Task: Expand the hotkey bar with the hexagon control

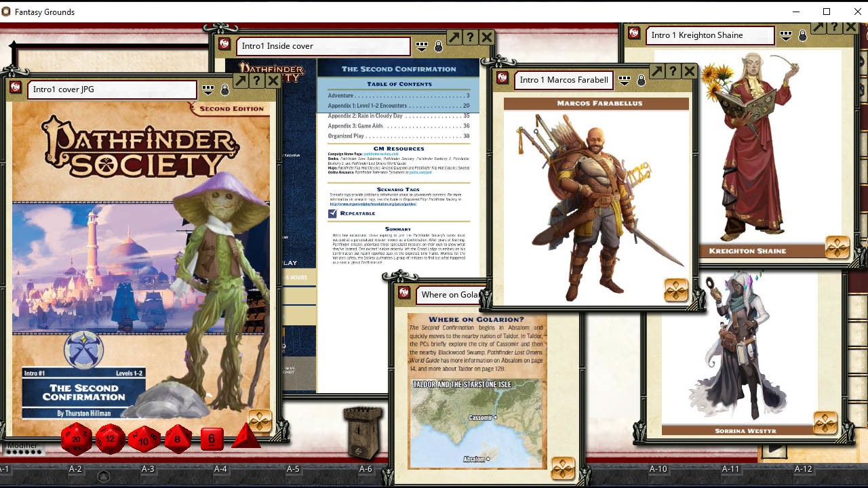Action: tap(103, 477)
